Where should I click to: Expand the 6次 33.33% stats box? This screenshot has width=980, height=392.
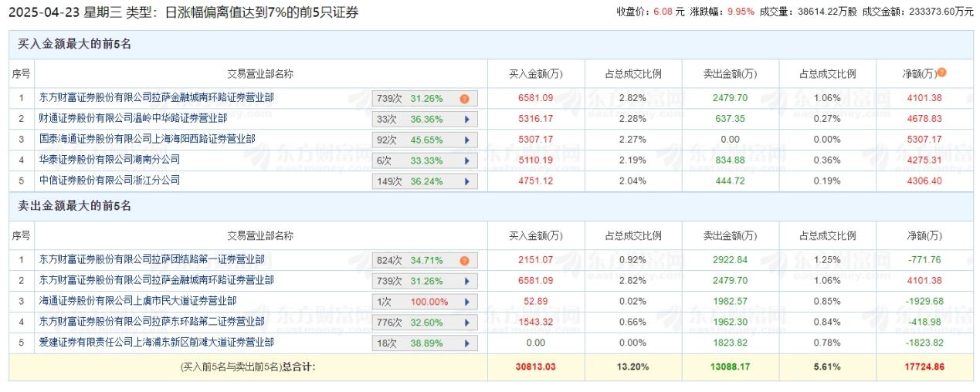pyautogui.click(x=425, y=161)
